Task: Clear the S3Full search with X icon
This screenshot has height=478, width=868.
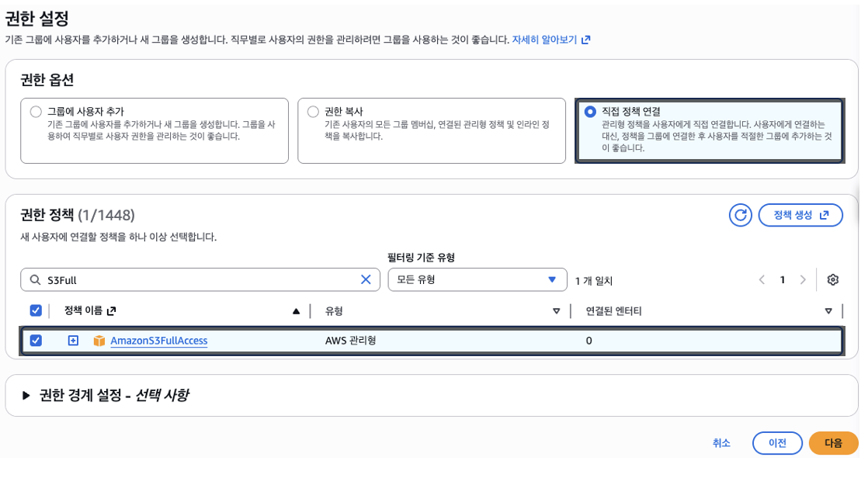Action: 366,280
